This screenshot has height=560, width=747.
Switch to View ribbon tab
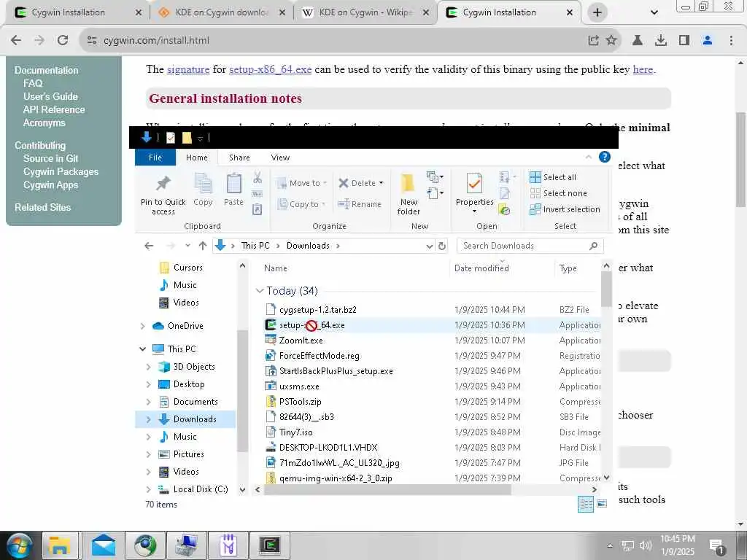point(280,157)
